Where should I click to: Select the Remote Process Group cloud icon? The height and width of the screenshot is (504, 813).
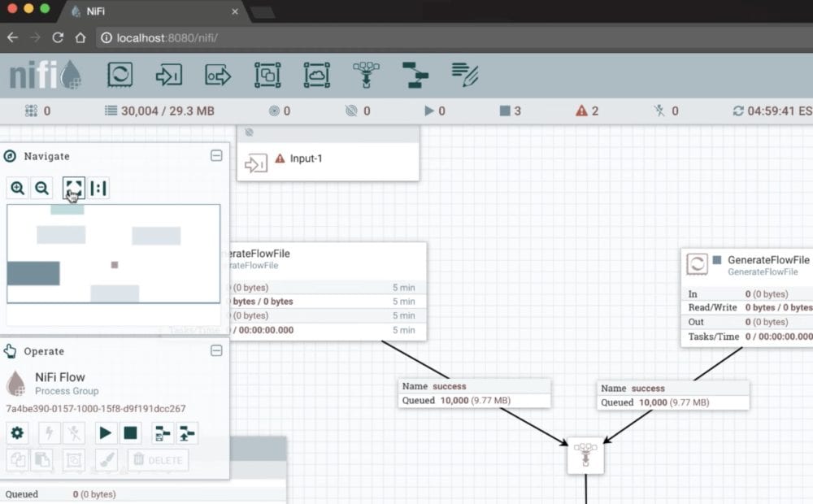tap(316, 74)
